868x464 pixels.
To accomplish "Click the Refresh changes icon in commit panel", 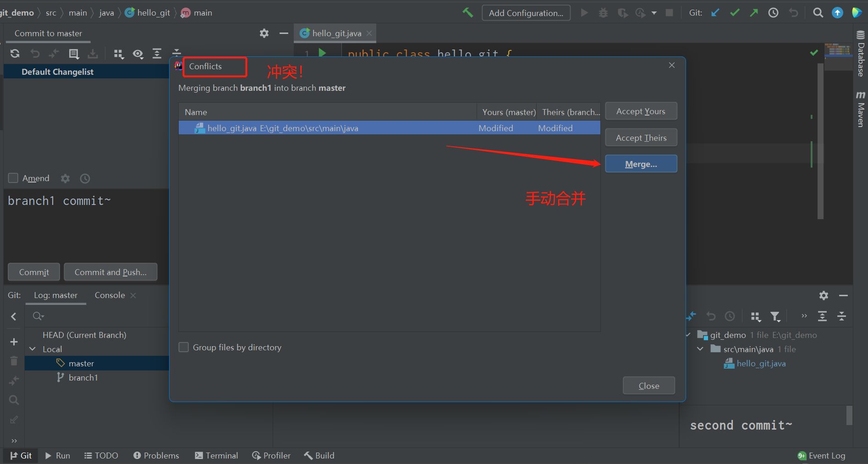I will [x=15, y=54].
